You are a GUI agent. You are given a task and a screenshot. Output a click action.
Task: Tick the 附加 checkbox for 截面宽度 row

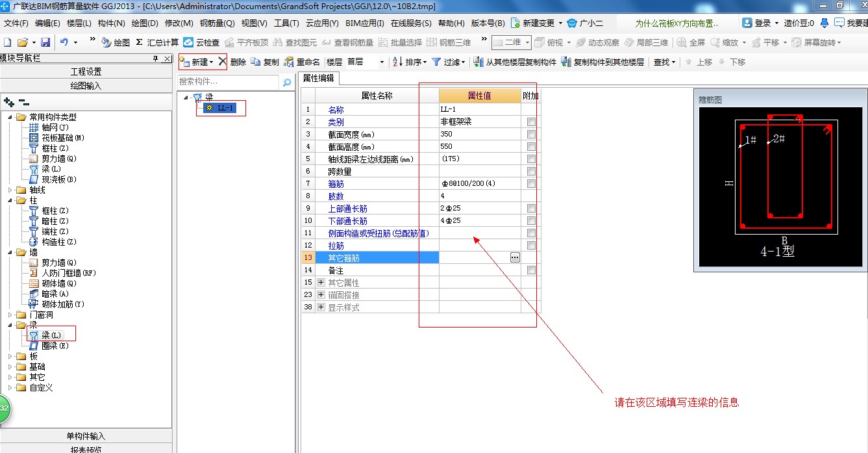[x=532, y=135]
